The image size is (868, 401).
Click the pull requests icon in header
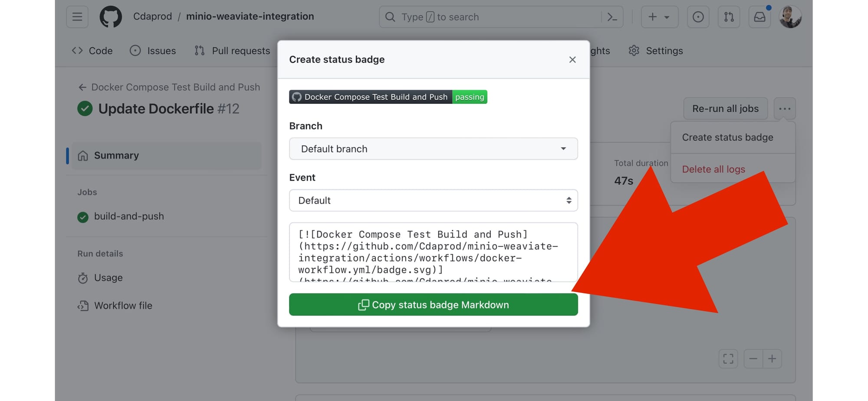(x=729, y=17)
